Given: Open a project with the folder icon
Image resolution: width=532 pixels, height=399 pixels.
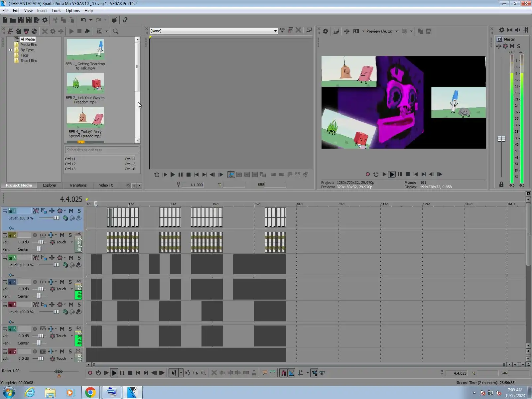Looking at the screenshot, I should 13,20.
